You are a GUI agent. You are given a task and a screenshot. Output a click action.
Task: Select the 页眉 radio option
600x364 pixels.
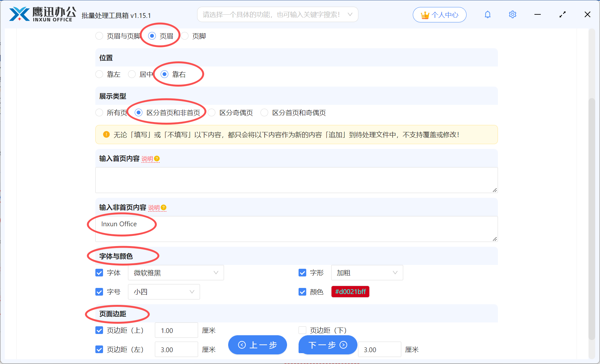[152, 36]
